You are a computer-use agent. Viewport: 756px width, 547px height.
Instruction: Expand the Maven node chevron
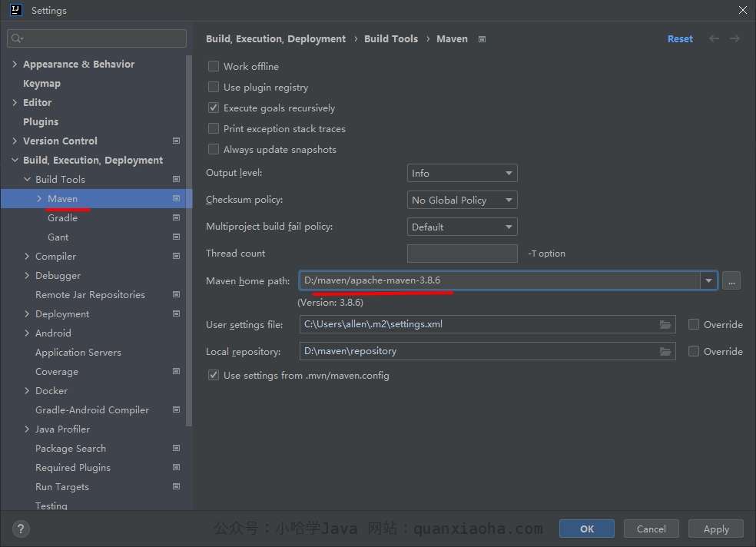pyautogui.click(x=39, y=198)
